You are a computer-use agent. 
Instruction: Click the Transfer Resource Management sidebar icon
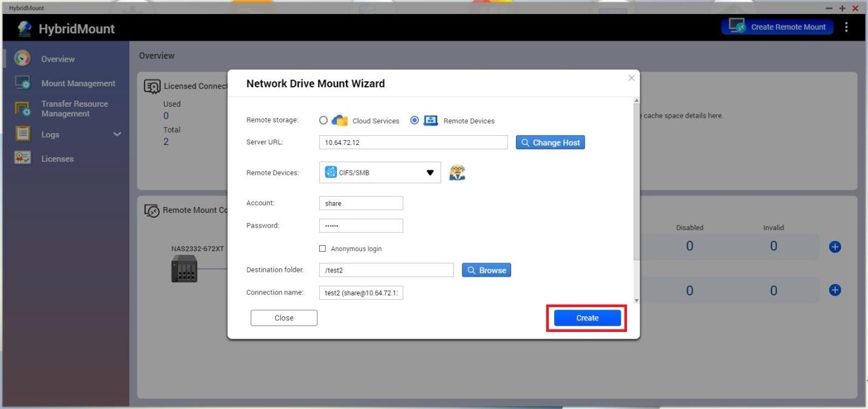[x=22, y=109]
